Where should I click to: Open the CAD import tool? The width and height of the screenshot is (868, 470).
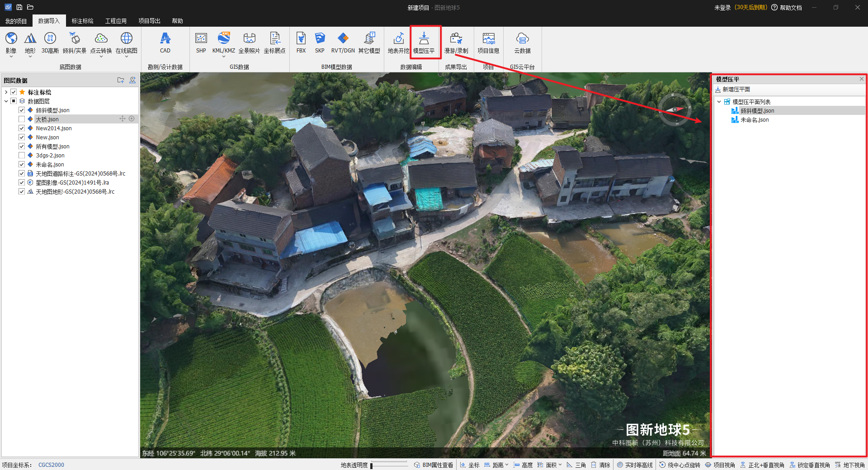pyautogui.click(x=165, y=39)
